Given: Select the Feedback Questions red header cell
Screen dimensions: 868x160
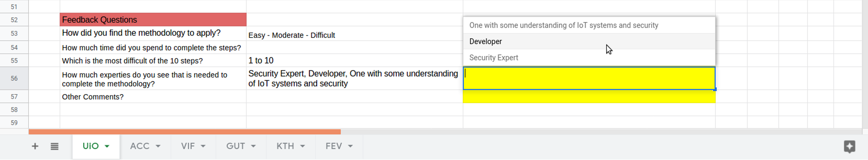Looking at the screenshot, I should point(153,20).
